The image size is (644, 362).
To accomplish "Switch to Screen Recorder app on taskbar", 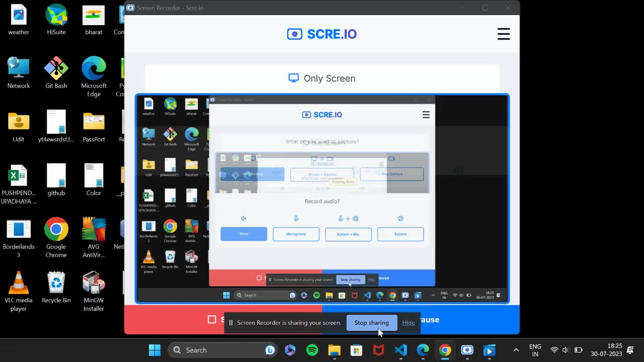I will point(467,350).
